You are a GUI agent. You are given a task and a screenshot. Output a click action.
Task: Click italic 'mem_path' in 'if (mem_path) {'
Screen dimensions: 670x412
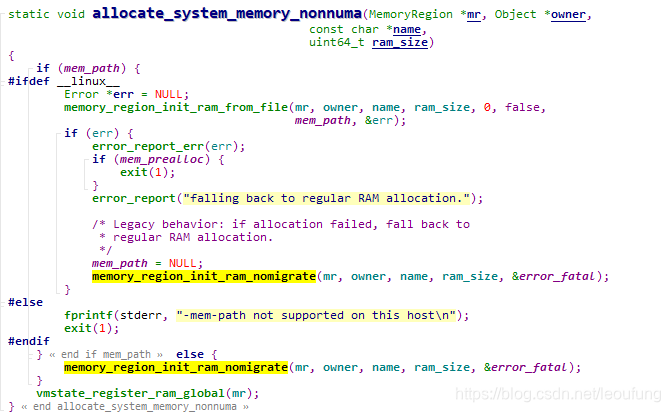pyautogui.click(x=92, y=68)
